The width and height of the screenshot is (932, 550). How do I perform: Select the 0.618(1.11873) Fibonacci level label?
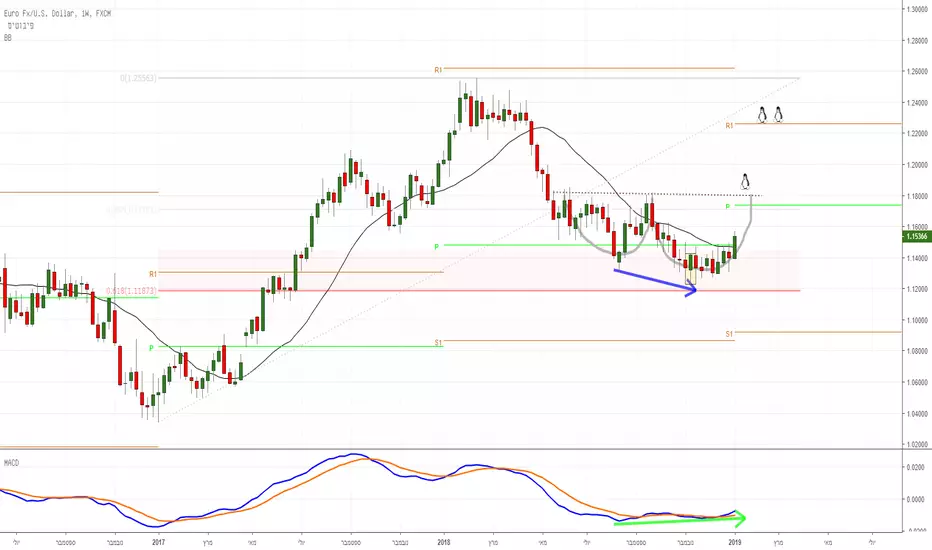click(x=131, y=291)
